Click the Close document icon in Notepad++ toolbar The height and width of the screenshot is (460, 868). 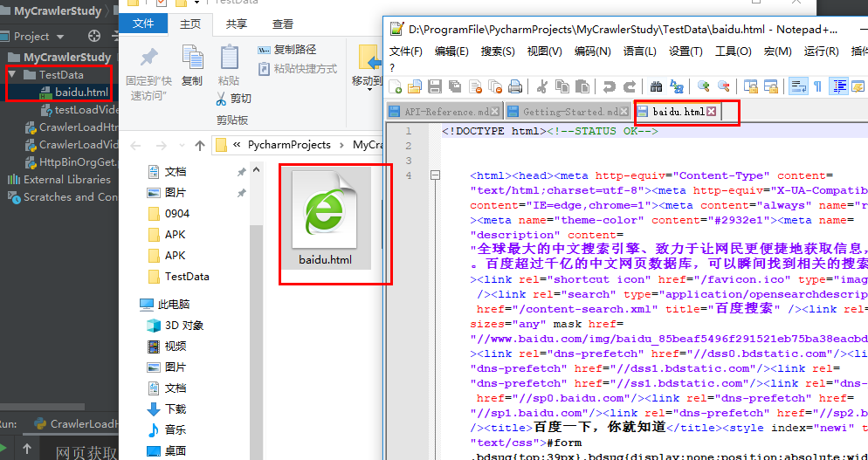475,86
